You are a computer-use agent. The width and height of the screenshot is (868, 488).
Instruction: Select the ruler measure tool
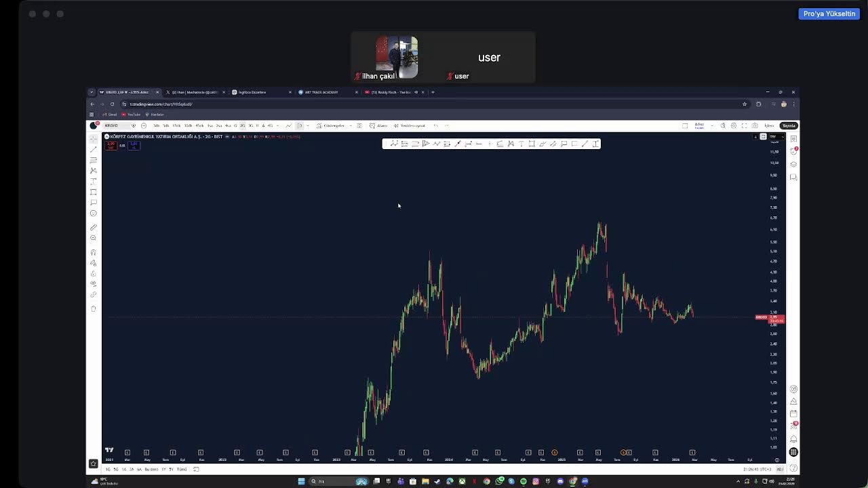[x=94, y=227]
